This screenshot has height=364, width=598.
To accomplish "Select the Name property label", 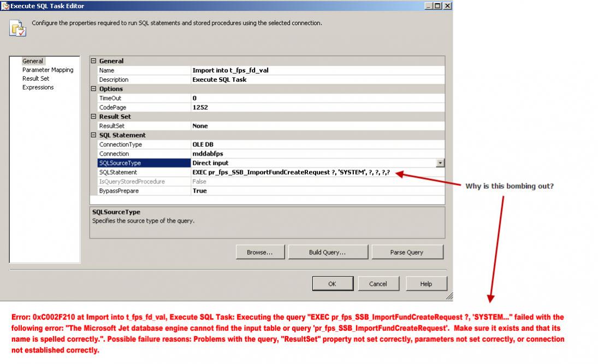I will coord(144,70).
